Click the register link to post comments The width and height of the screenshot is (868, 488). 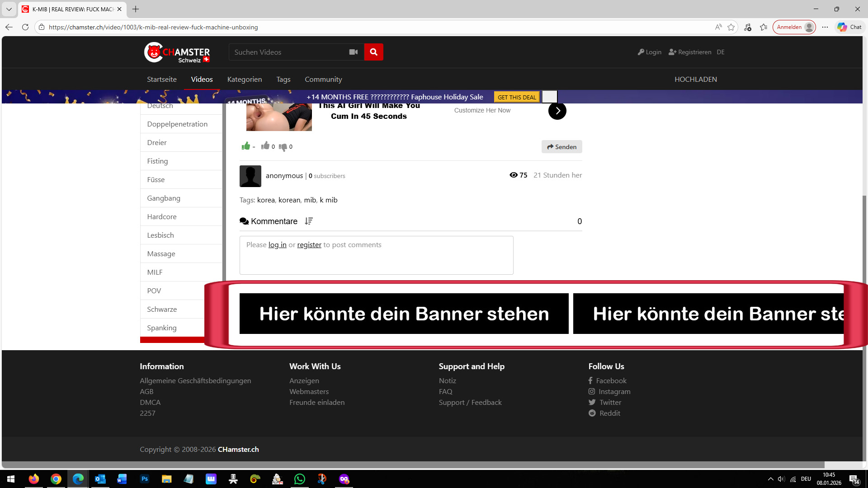309,244
